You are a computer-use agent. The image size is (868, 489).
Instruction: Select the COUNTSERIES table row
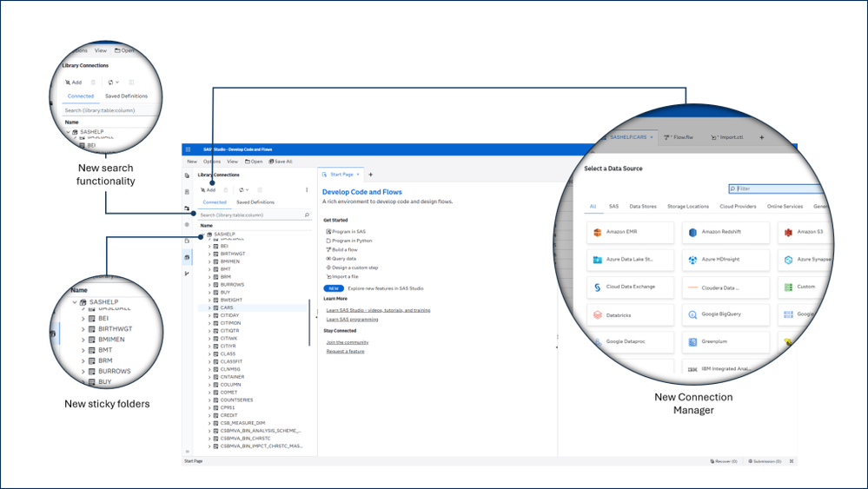pyautogui.click(x=255, y=400)
